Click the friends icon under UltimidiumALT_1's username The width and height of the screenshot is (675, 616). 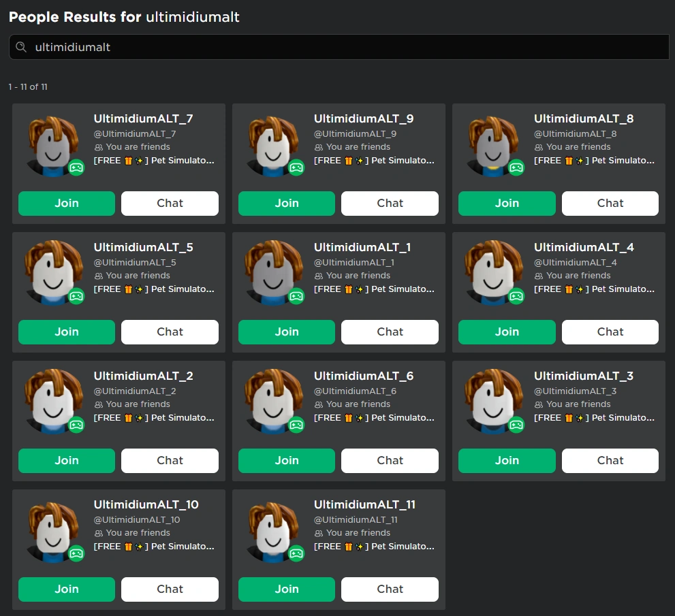(319, 276)
